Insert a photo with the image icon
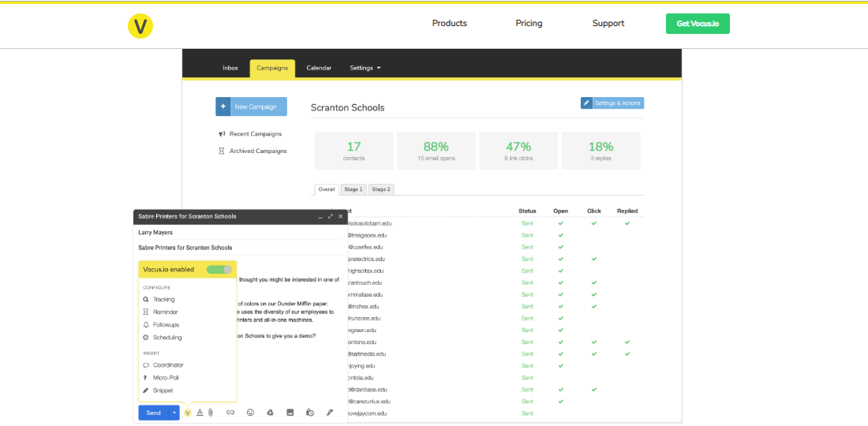Viewport: 868px width, 426px height. click(x=290, y=412)
